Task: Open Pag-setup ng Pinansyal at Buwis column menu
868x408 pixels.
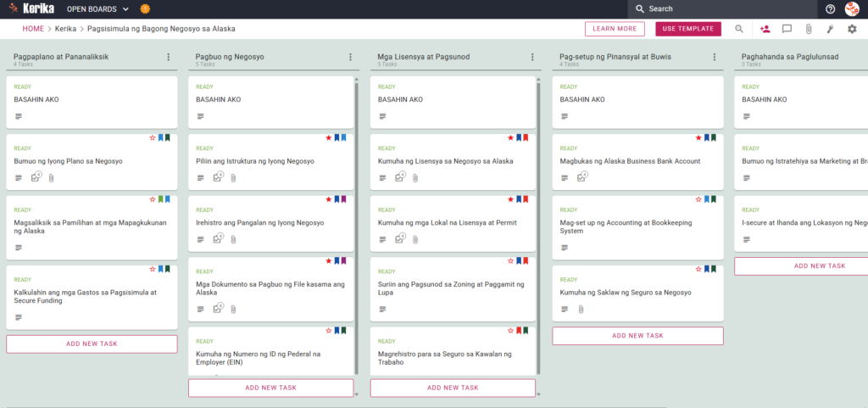Action: 715,57
